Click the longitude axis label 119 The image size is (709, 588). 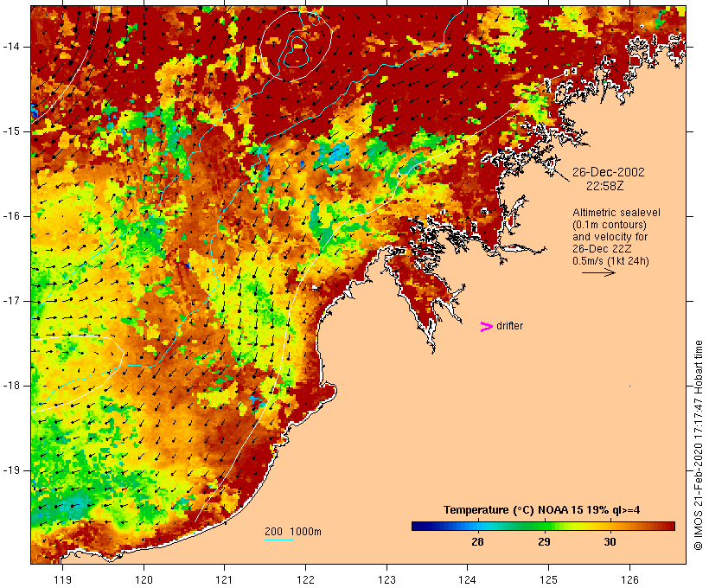click(62, 580)
